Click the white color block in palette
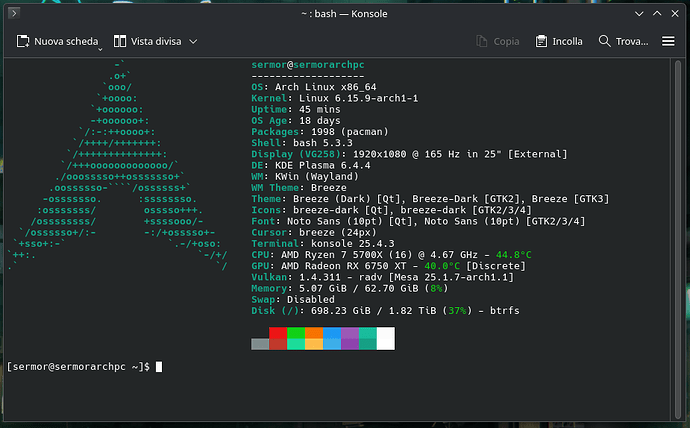 point(385,338)
